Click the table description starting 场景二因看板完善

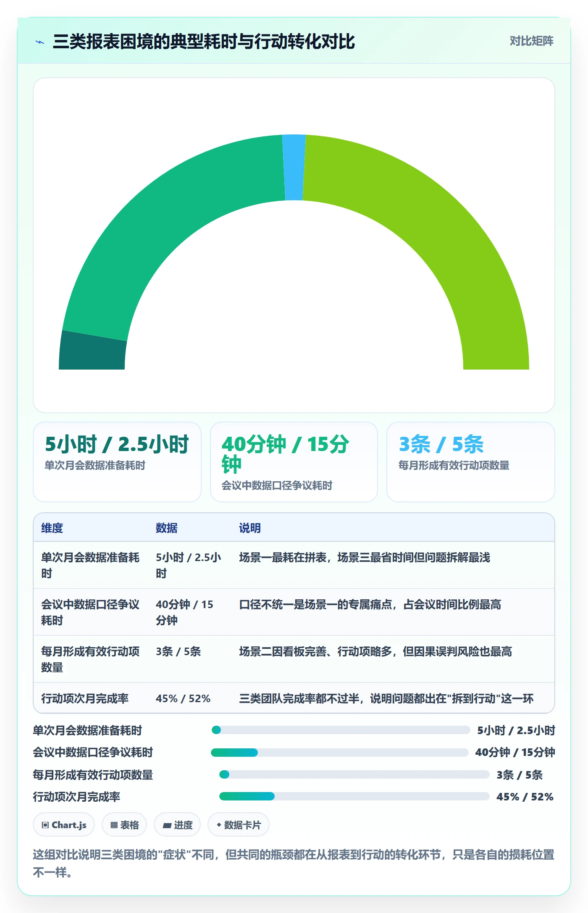pos(375,651)
